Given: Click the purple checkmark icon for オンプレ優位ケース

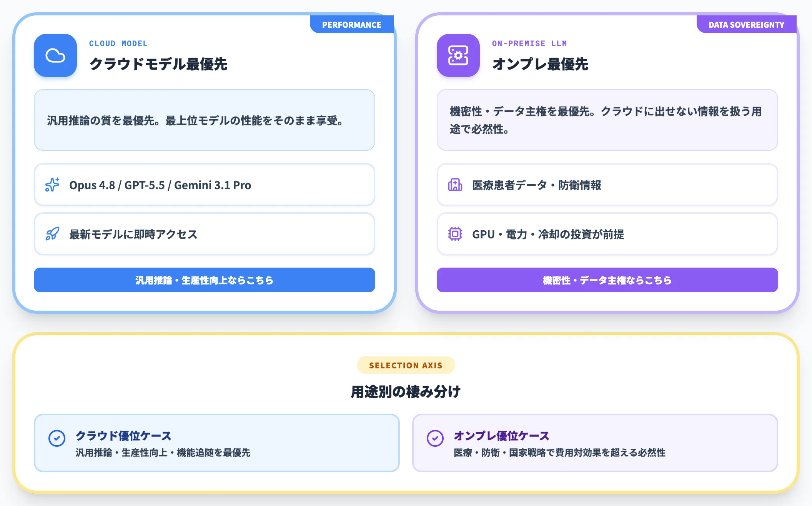Looking at the screenshot, I should tap(435, 438).
